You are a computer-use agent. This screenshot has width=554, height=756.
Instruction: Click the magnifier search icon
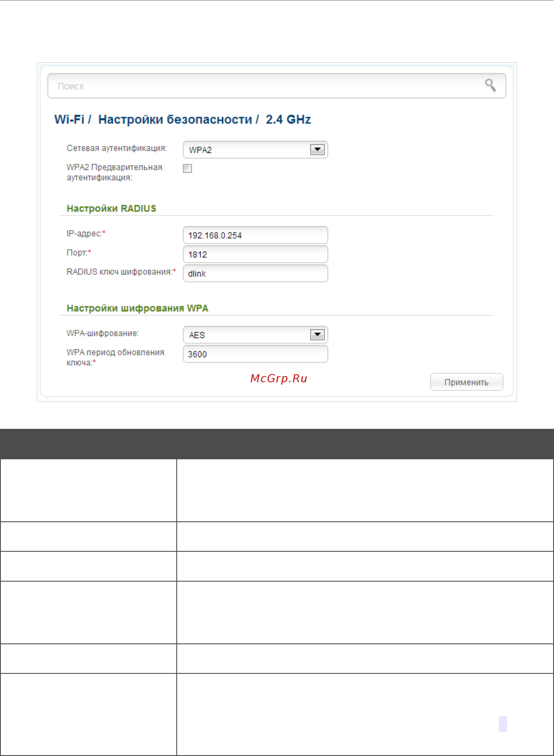pyautogui.click(x=490, y=86)
